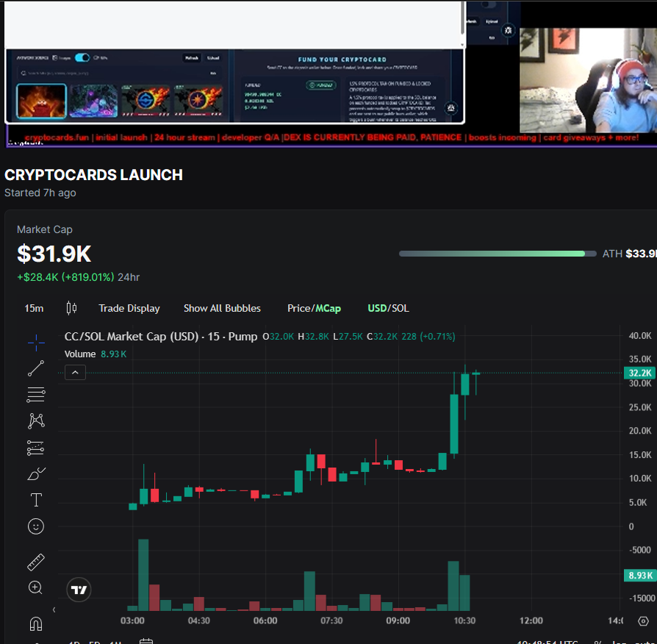Viewport: 657px width, 644px height.
Task: Select the blue-coin fire artwork thumbnail
Action: point(146,101)
